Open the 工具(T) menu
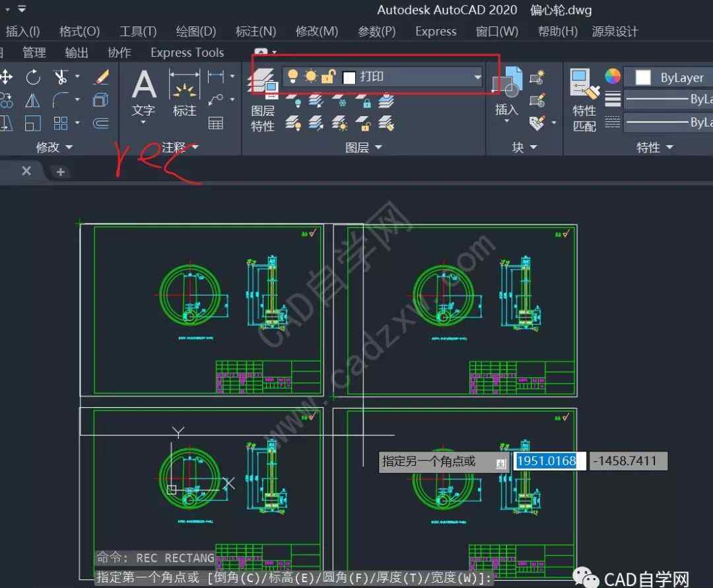Viewport: 713px width, 588px height. (138, 32)
